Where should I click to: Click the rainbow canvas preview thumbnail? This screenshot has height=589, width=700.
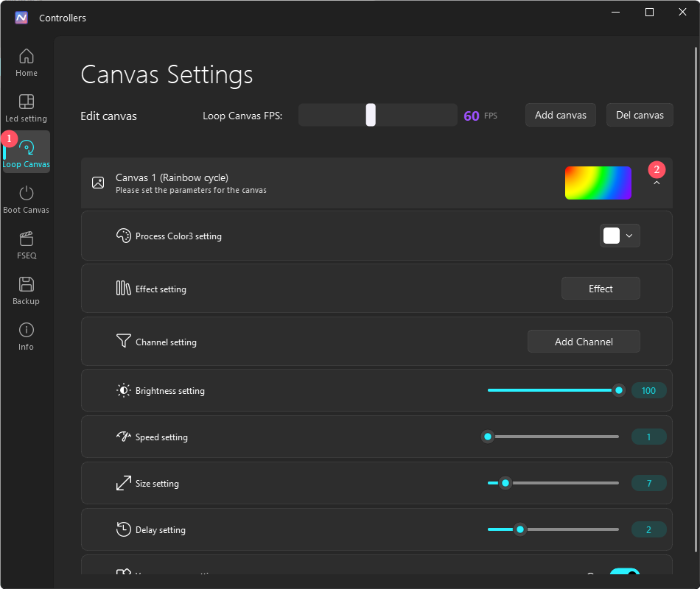click(x=598, y=183)
